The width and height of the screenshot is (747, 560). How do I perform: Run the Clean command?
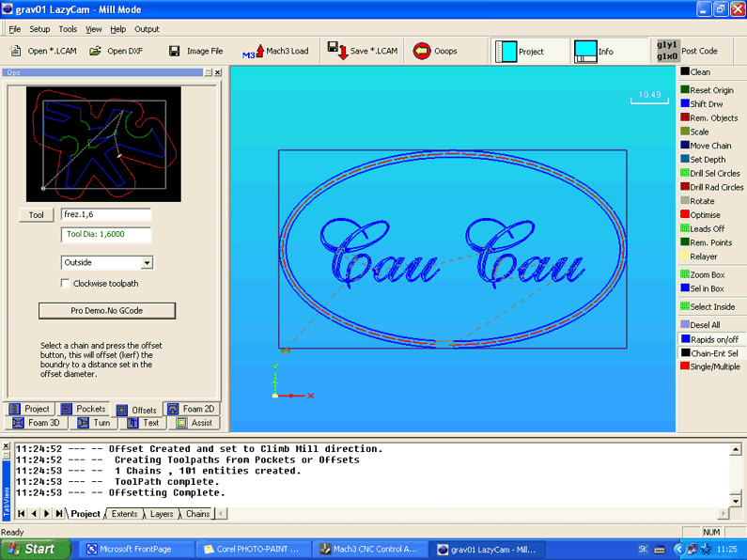pyautogui.click(x=695, y=72)
